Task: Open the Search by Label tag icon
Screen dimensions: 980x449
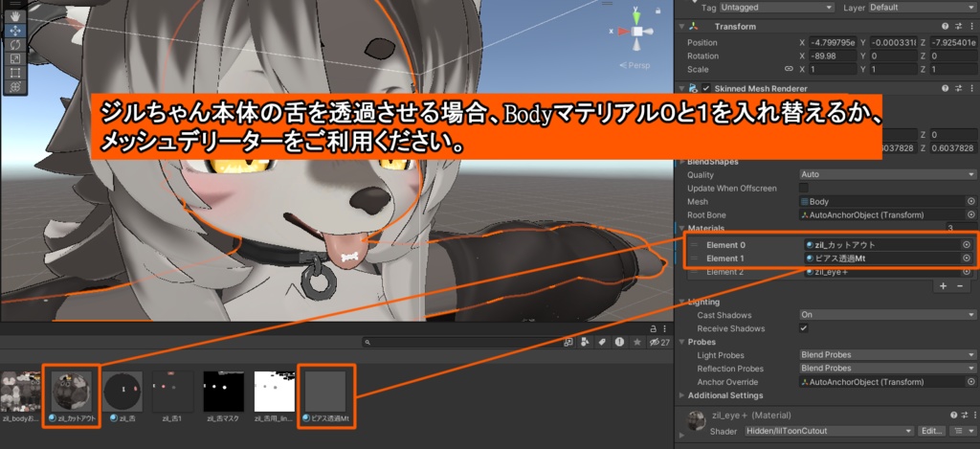Action: (602, 342)
